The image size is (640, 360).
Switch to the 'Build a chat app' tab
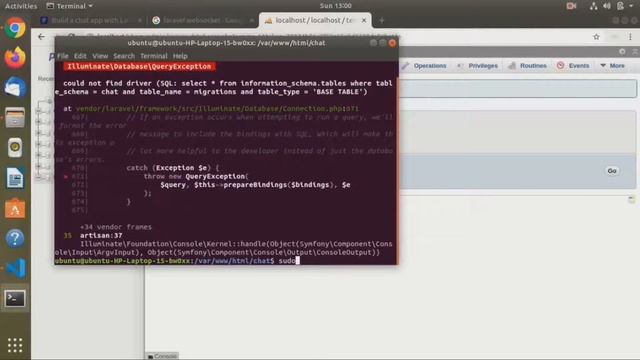click(91, 20)
